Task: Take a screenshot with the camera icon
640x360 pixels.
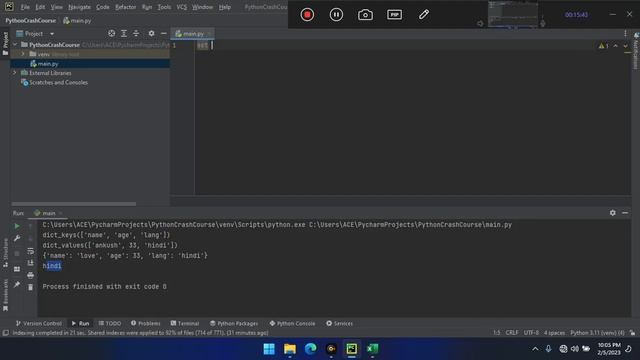Action: pos(365,15)
